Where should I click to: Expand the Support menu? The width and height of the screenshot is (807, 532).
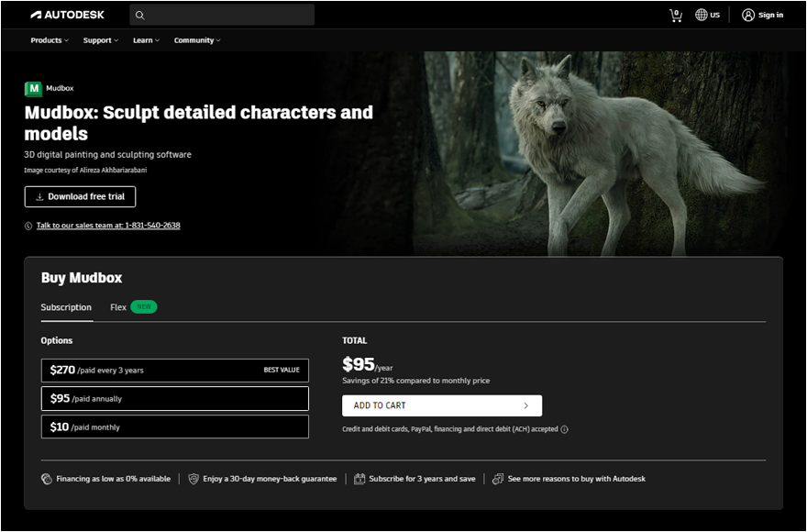(x=101, y=40)
